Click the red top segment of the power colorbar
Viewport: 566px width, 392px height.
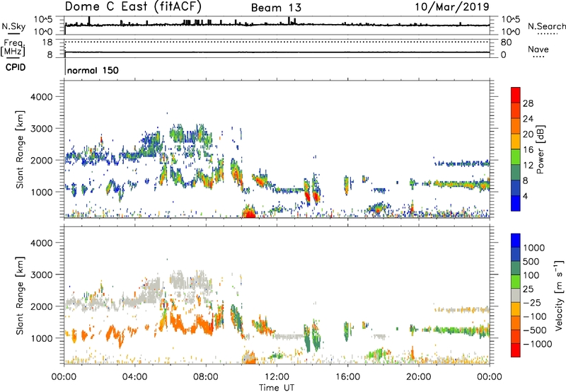pyautogui.click(x=516, y=95)
